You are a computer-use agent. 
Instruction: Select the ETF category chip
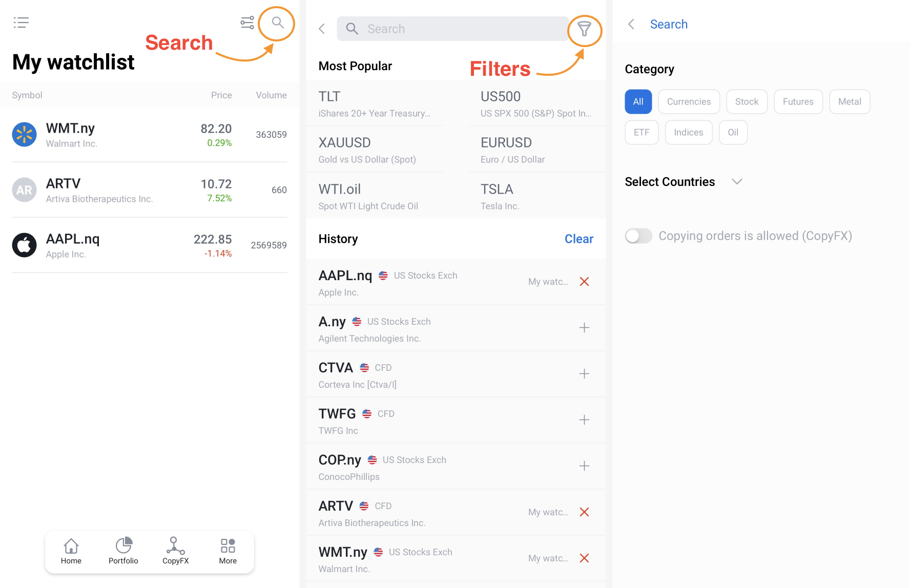pos(642,132)
